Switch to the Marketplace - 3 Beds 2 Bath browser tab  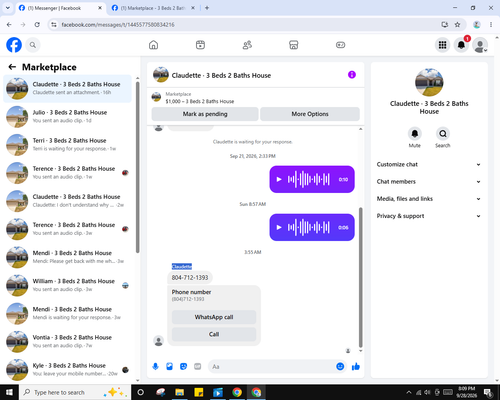[153, 8]
